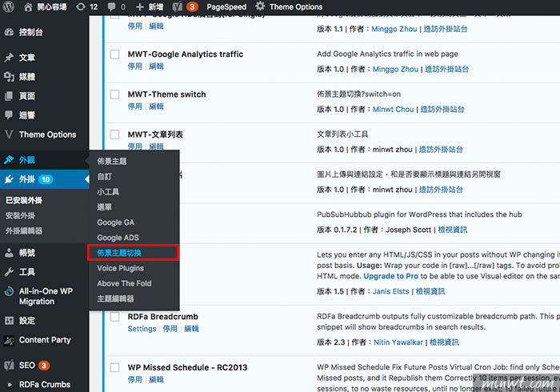Check the MWT-文章列表 plugin checkbox
The height and width of the screenshot is (392, 560).
(114, 134)
